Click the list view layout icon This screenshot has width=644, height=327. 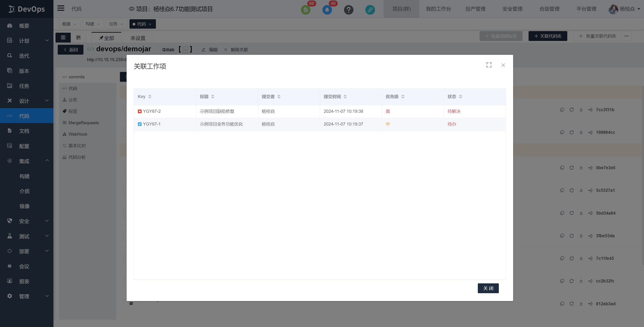click(63, 38)
